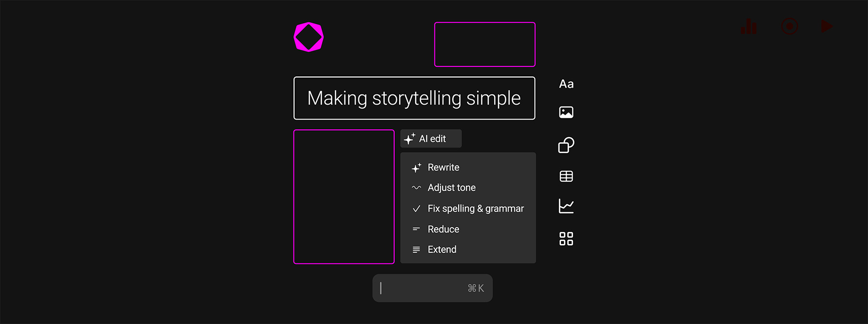Image resolution: width=868 pixels, height=324 pixels.
Task: Open the four-squares blocks icon
Action: click(566, 239)
